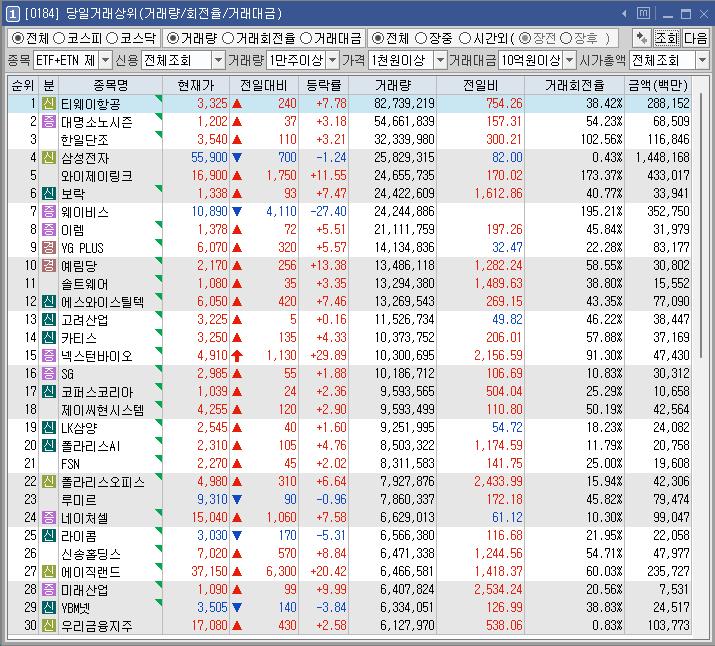Select the 장후 radio button
Viewport: 715px width, 646px height.
point(566,38)
